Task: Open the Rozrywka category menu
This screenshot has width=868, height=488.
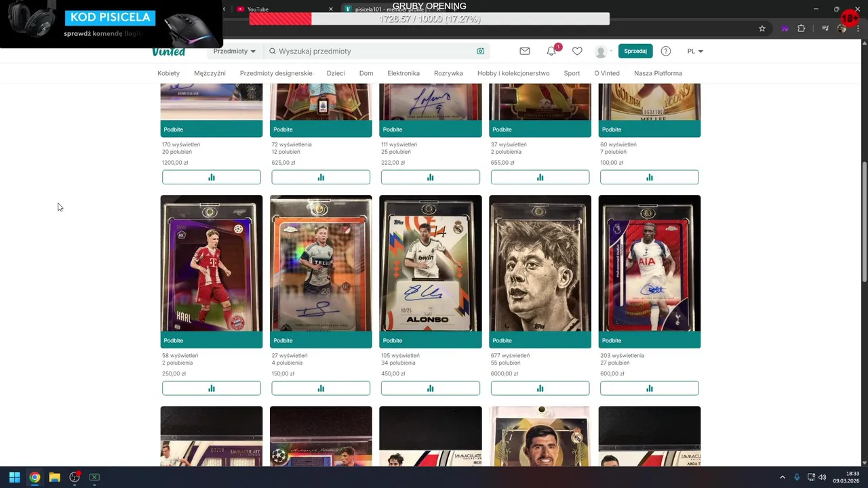Action: tap(448, 73)
